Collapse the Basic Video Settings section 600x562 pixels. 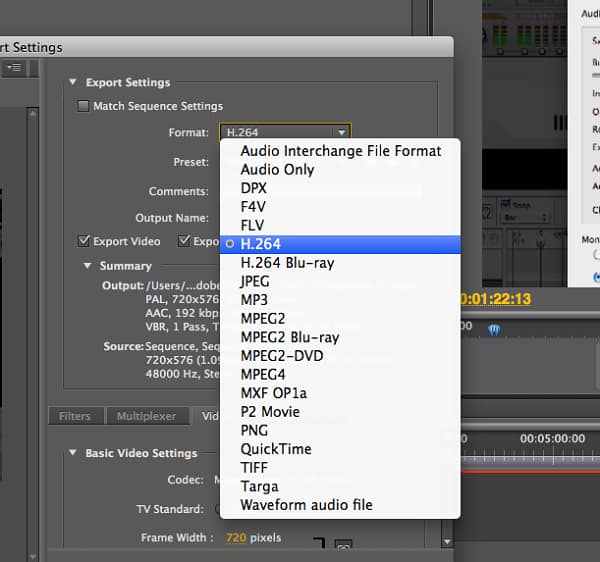pos(73,453)
